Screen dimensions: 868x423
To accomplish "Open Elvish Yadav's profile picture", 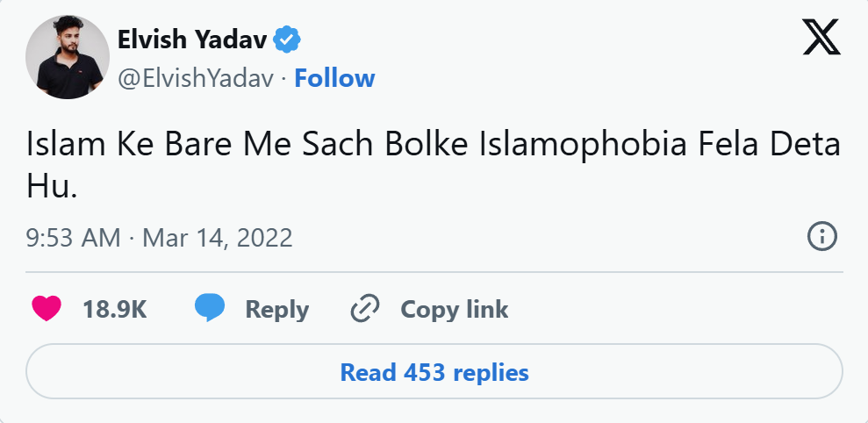I will pos(67,55).
